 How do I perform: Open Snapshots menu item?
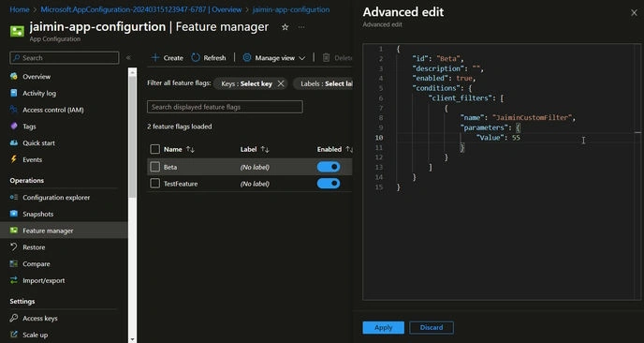coord(37,214)
